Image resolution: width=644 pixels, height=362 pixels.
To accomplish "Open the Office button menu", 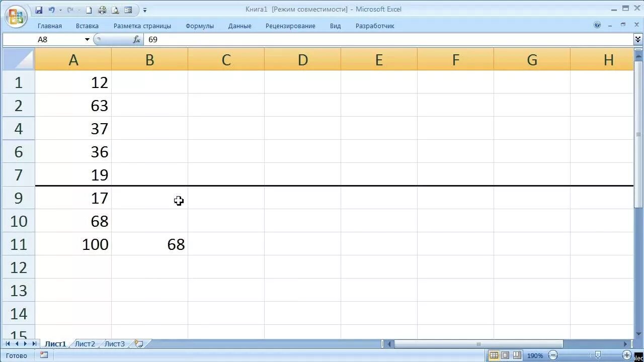I will coord(16,17).
